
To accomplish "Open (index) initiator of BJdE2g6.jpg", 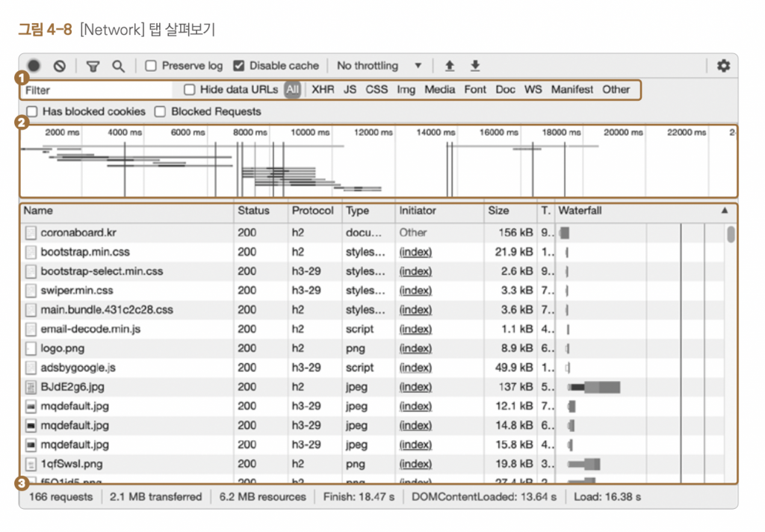I will (x=415, y=387).
